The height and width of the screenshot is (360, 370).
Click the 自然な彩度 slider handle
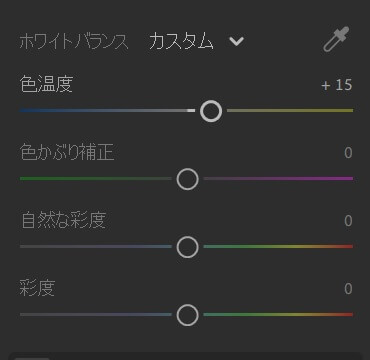[x=187, y=247]
